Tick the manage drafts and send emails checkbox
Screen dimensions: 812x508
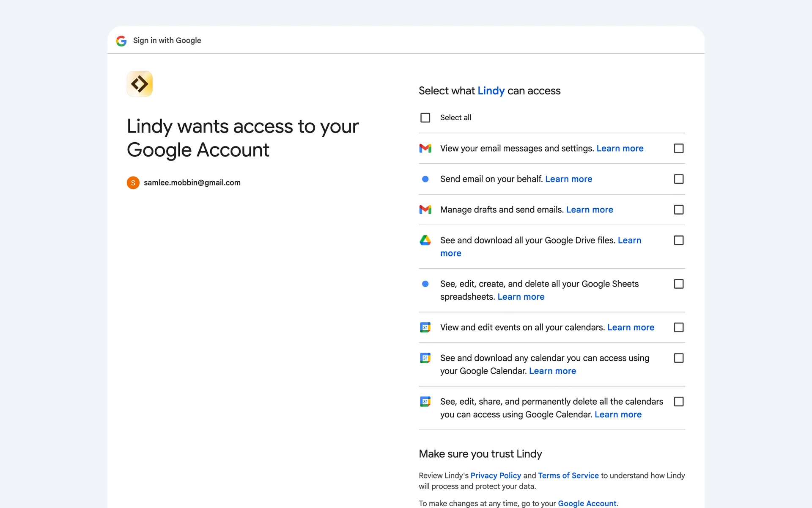click(x=678, y=210)
